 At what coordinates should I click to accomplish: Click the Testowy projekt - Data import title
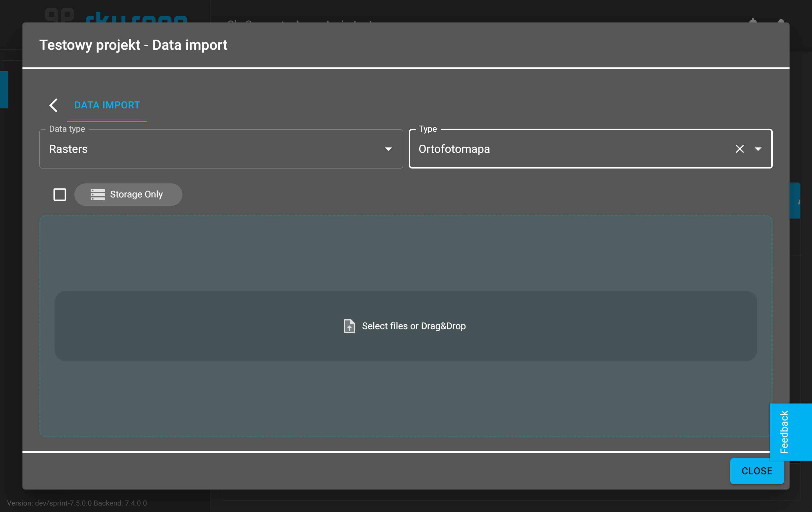pyautogui.click(x=133, y=45)
